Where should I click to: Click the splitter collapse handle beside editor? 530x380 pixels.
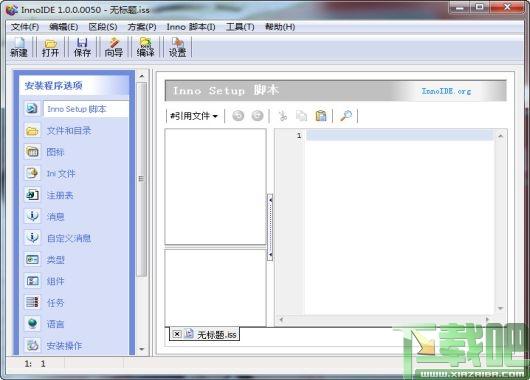[x=270, y=227]
